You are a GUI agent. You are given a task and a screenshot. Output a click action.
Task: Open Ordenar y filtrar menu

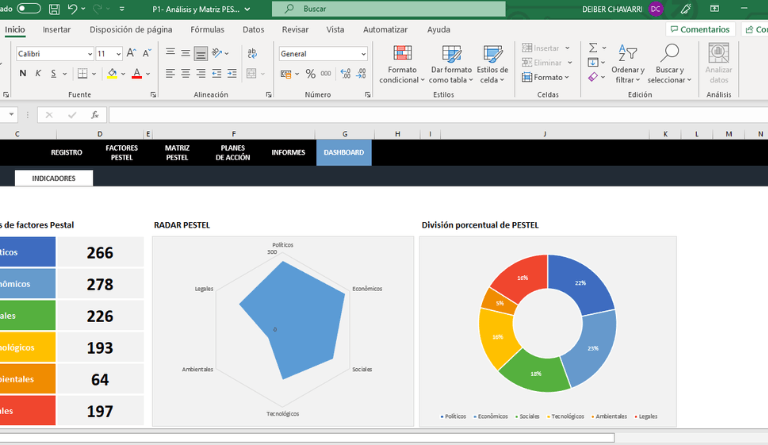pos(627,64)
